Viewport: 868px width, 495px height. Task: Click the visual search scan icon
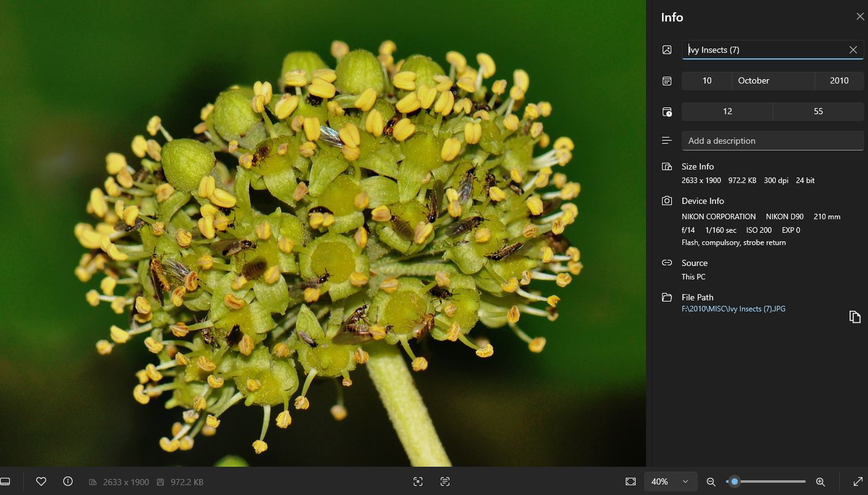tap(418, 481)
